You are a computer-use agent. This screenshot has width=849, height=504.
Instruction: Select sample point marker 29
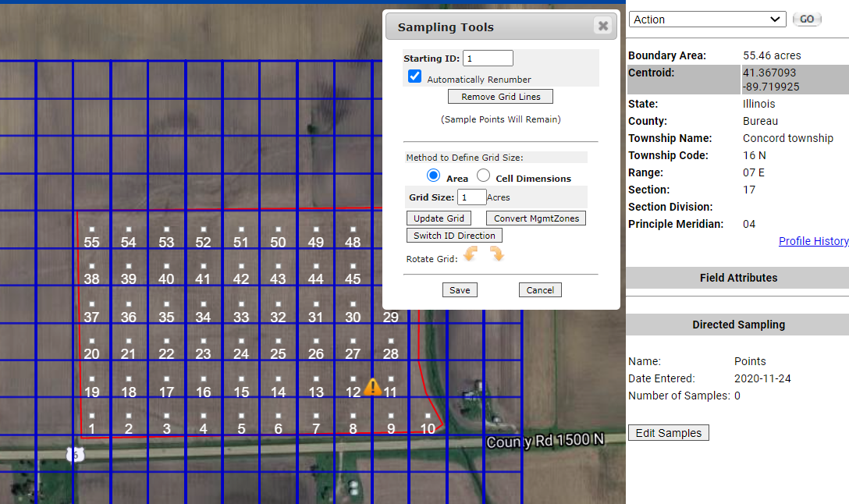click(x=390, y=317)
